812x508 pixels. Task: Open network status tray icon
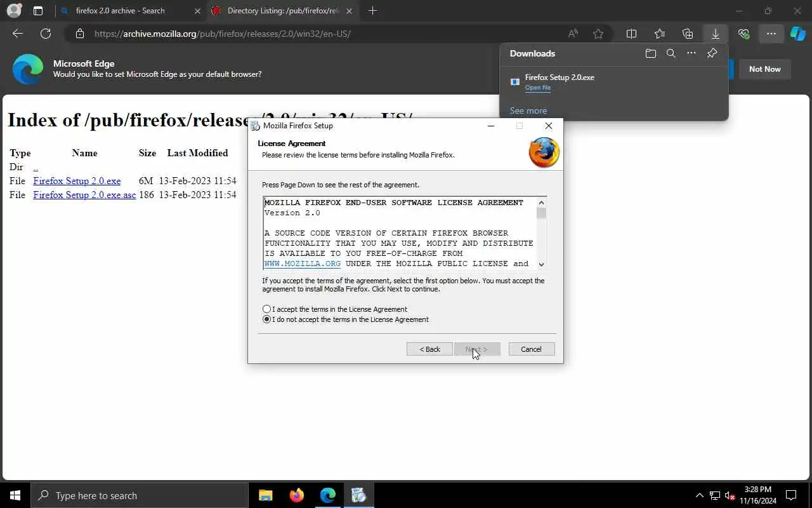click(715, 495)
